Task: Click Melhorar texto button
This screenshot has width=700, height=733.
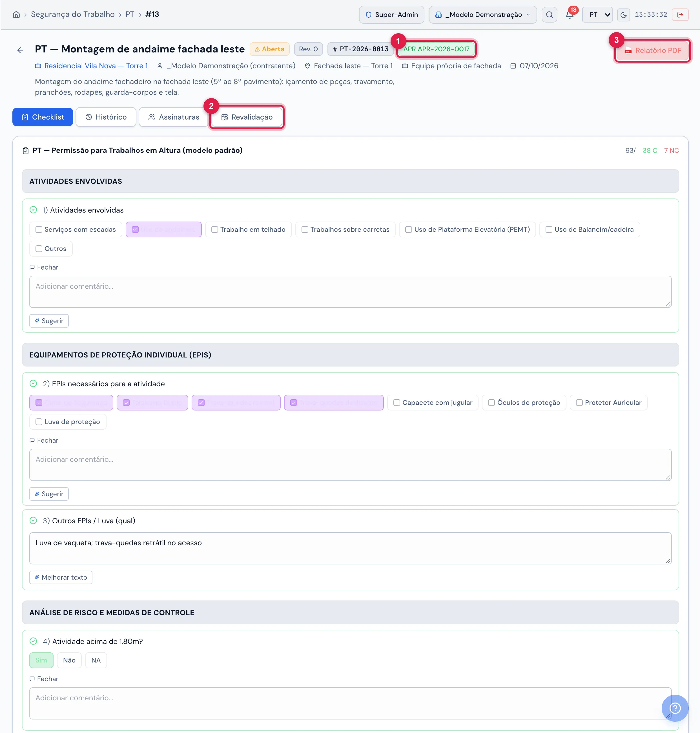Action: point(61,577)
